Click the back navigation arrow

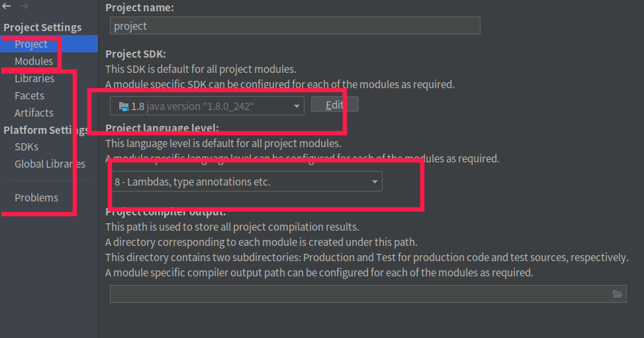(x=7, y=6)
